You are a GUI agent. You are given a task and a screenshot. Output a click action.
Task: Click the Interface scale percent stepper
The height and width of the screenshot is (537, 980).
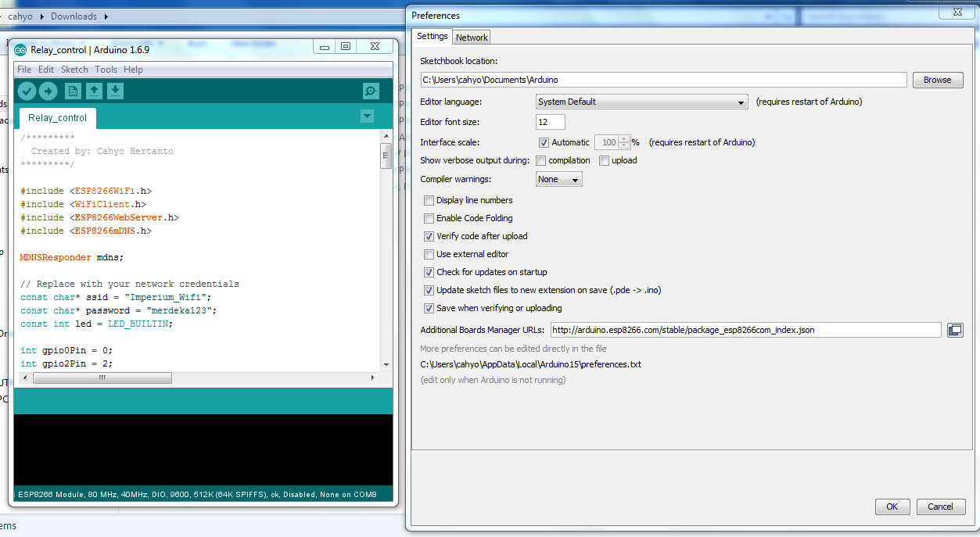point(623,142)
